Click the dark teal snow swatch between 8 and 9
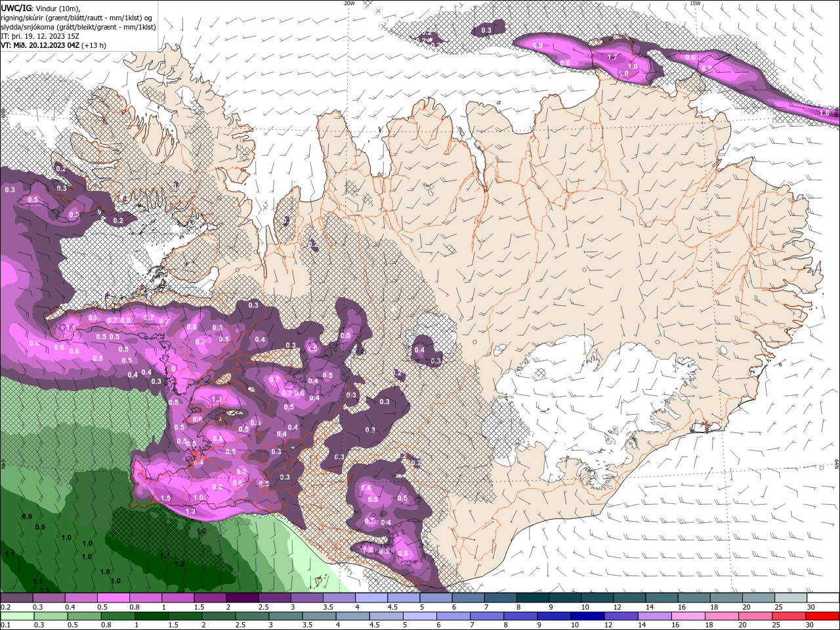 [532, 598]
